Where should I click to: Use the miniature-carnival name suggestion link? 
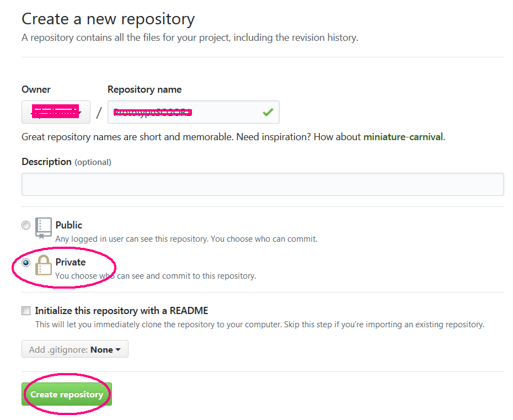(403, 137)
